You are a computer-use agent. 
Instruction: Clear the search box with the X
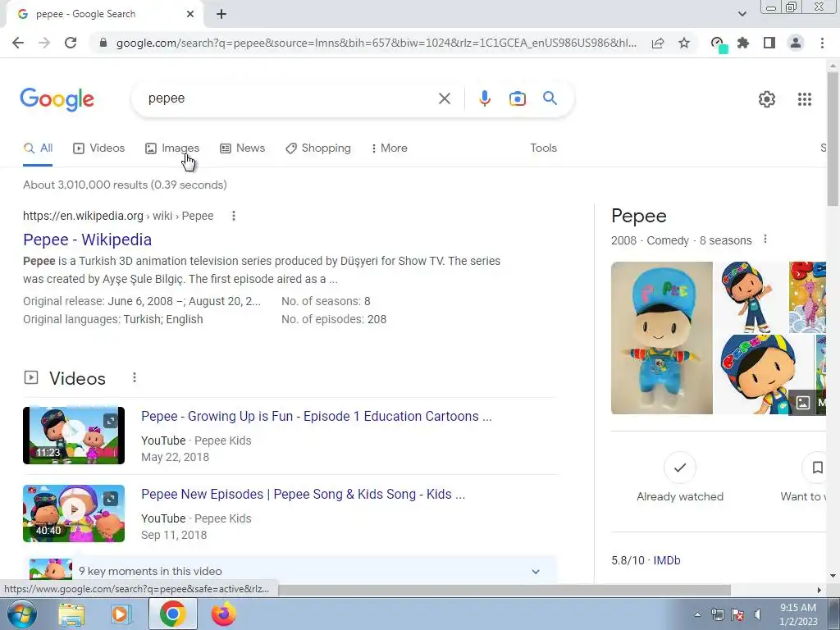444,98
